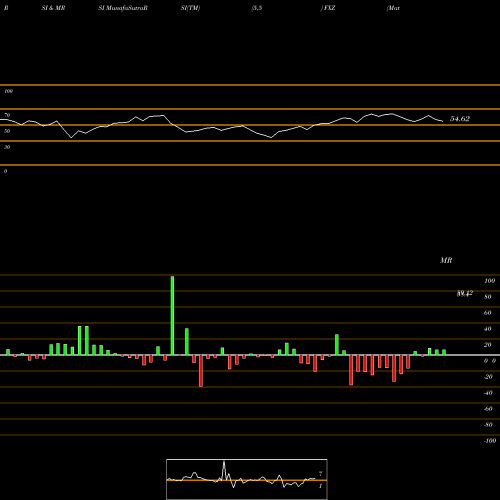The height and width of the screenshot is (500, 500).
Task: Click the -20 label on MR axis
Action: 488,377
